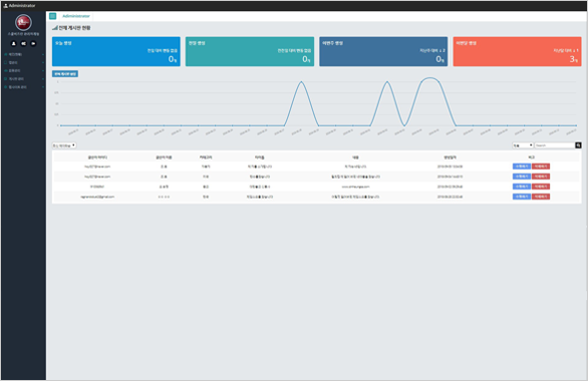Open the Administrator tab
This screenshot has height=381, width=588.
76,16
